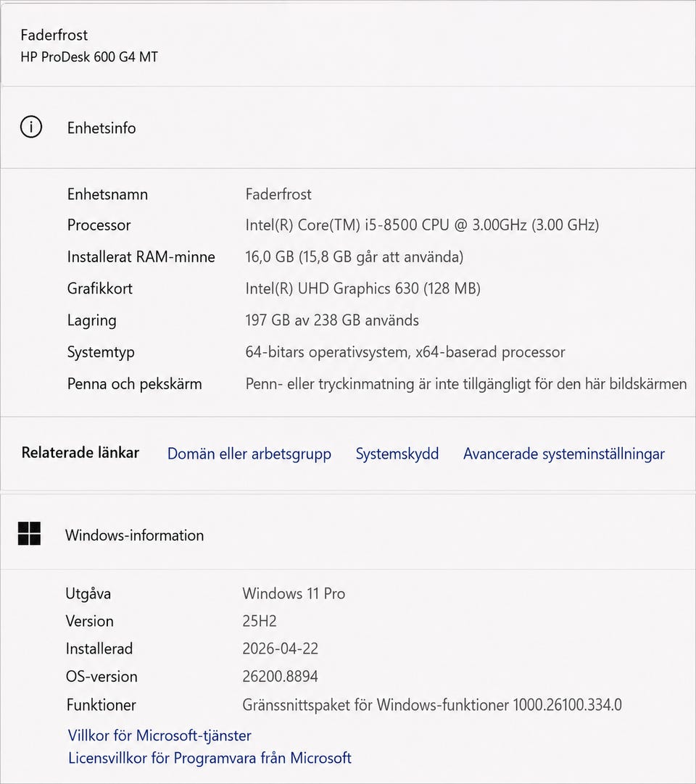This screenshot has height=784, width=696.
Task: Click the Funktioner label
Action: [101, 705]
